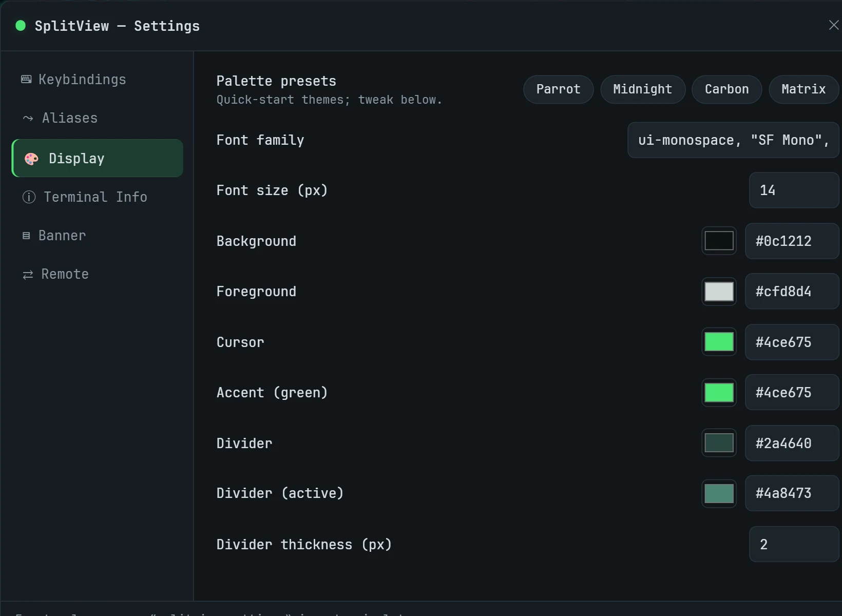
Task: Click the "Divider thickness (px)" label
Action: pos(304,545)
